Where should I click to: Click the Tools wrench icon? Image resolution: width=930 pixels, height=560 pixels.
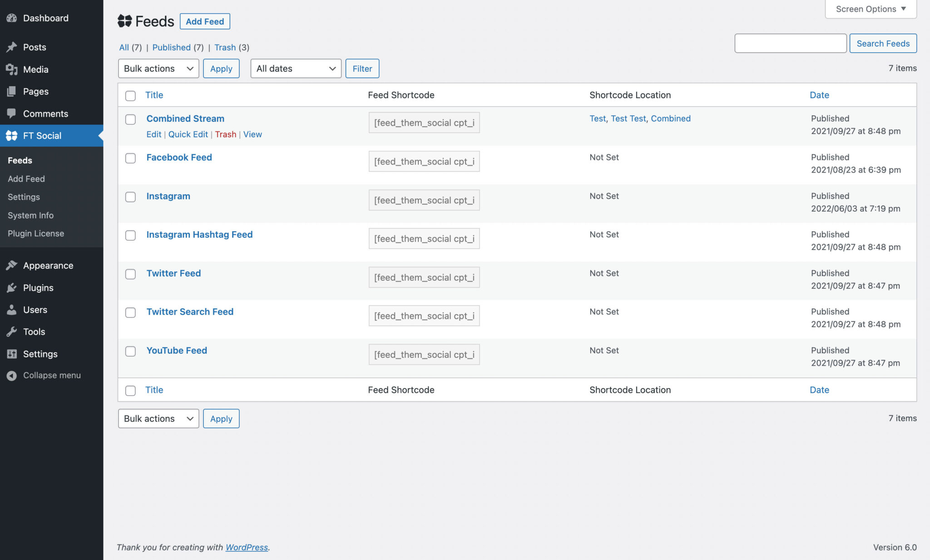(x=12, y=332)
